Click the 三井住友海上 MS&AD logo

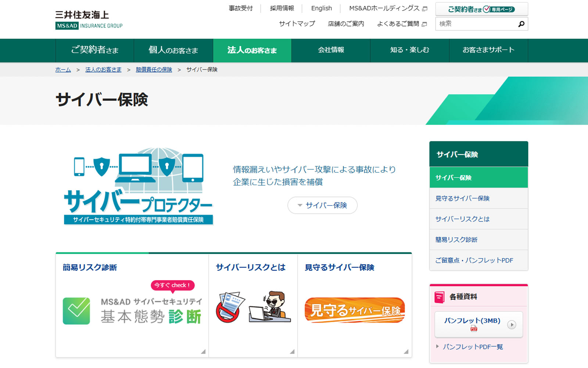click(x=89, y=20)
